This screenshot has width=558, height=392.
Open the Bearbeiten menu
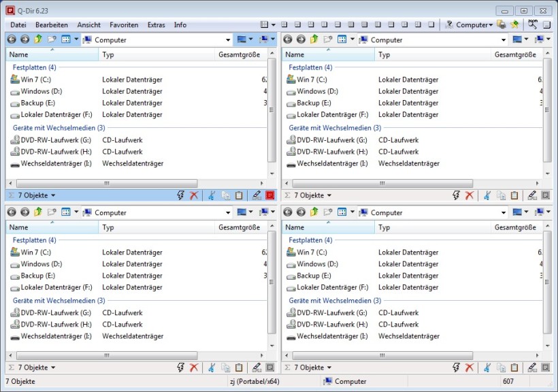52,25
